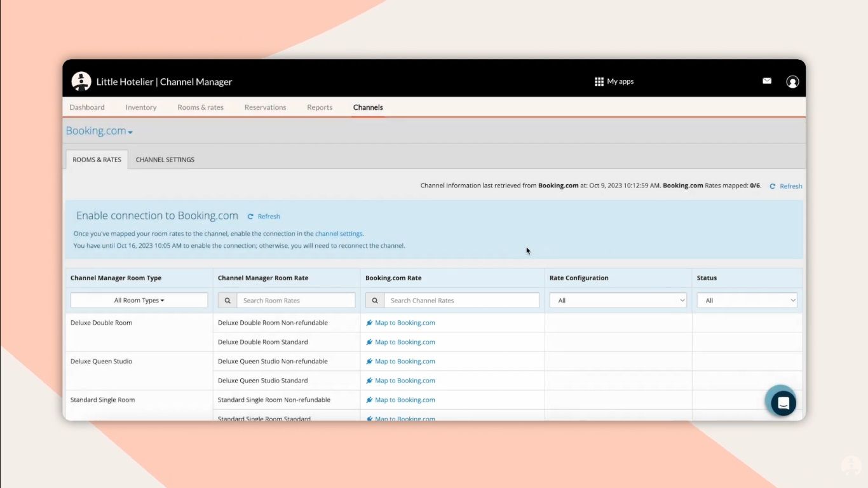
Task: Open the Inventory menu
Action: 141,107
